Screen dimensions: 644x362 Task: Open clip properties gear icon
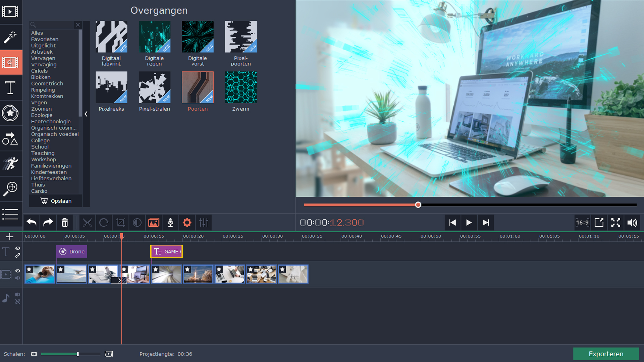click(187, 223)
